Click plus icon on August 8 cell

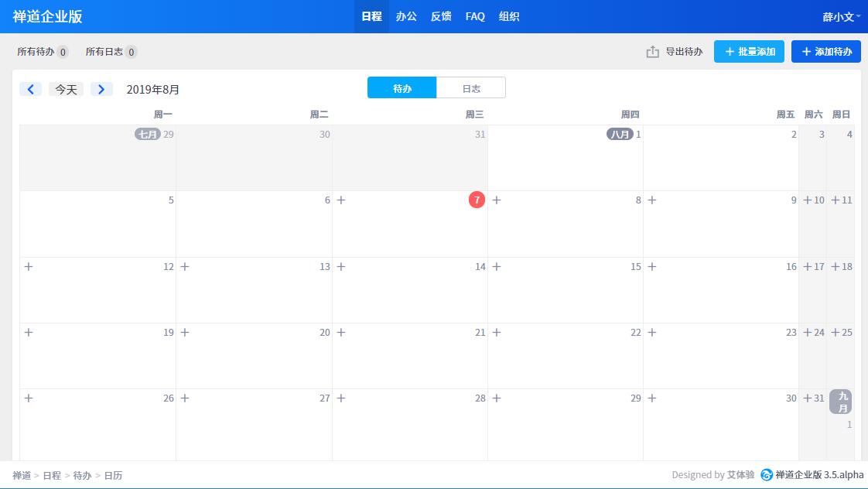[x=497, y=200]
